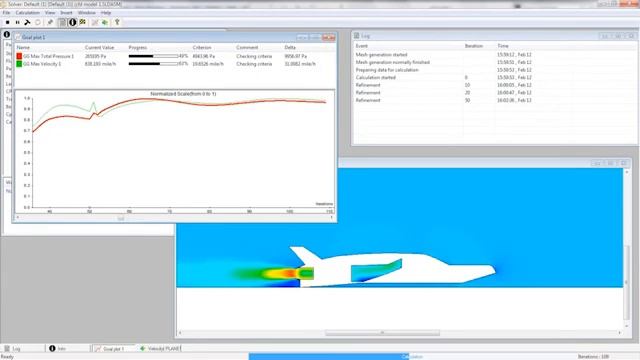The width and height of the screenshot is (640, 360).
Task: Click the Event column header in Log window
Action: [x=362, y=46]
